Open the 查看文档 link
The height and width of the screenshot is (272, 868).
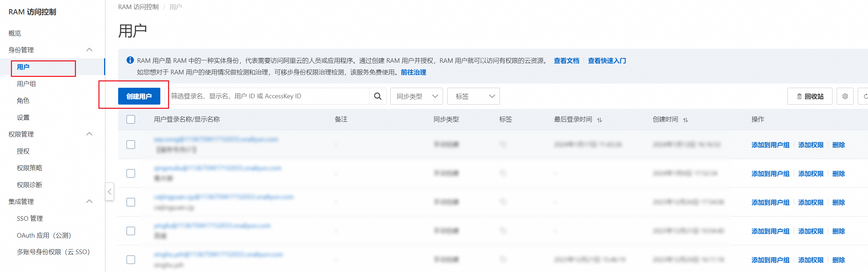pos(566,61)
